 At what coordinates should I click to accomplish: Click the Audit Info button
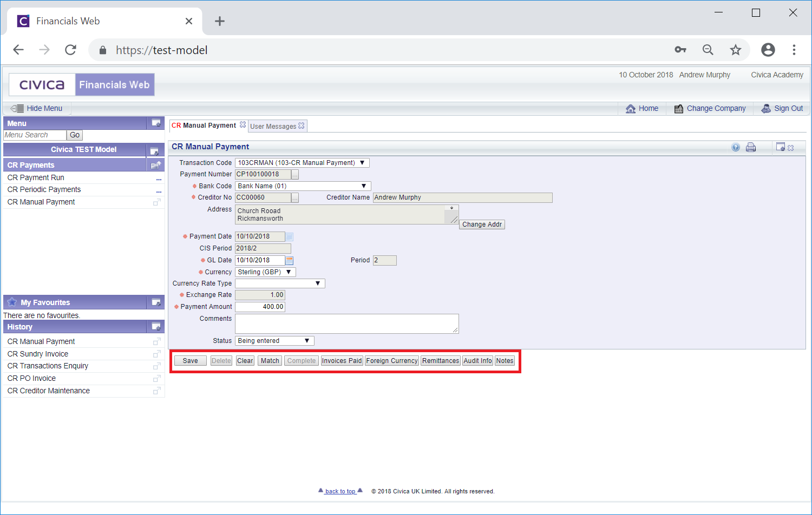point(477,361)
